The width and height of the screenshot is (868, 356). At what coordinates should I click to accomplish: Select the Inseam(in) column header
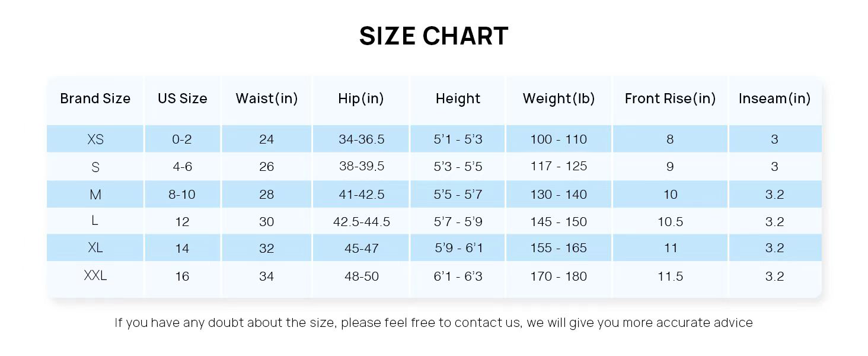(774, 98)
